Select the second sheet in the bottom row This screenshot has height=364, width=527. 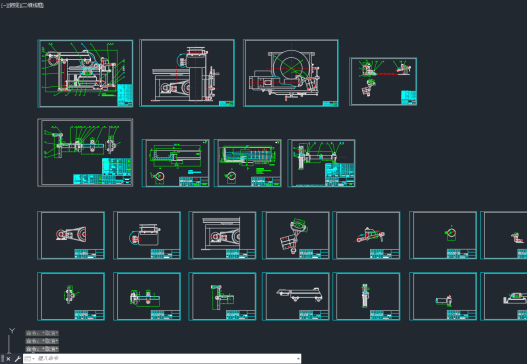[147, 296]
